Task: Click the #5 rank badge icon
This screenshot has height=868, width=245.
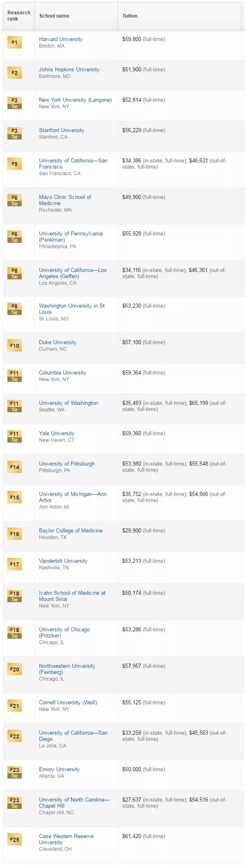Action: coord(14,164)
